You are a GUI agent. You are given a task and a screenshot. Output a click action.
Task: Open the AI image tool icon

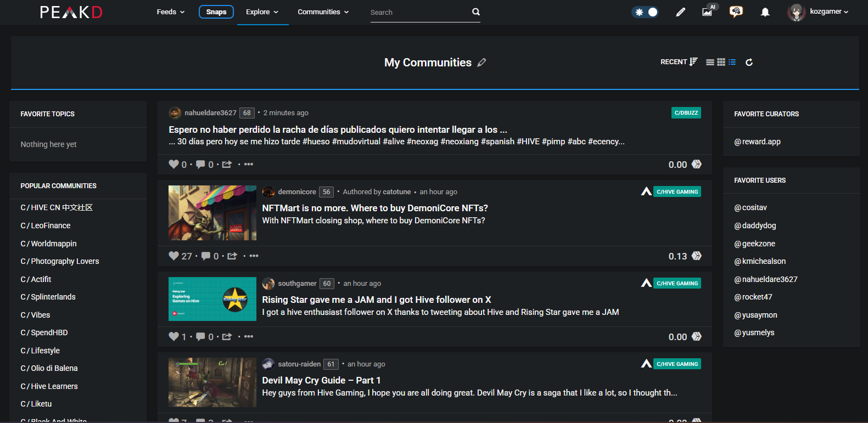[708, 11]
